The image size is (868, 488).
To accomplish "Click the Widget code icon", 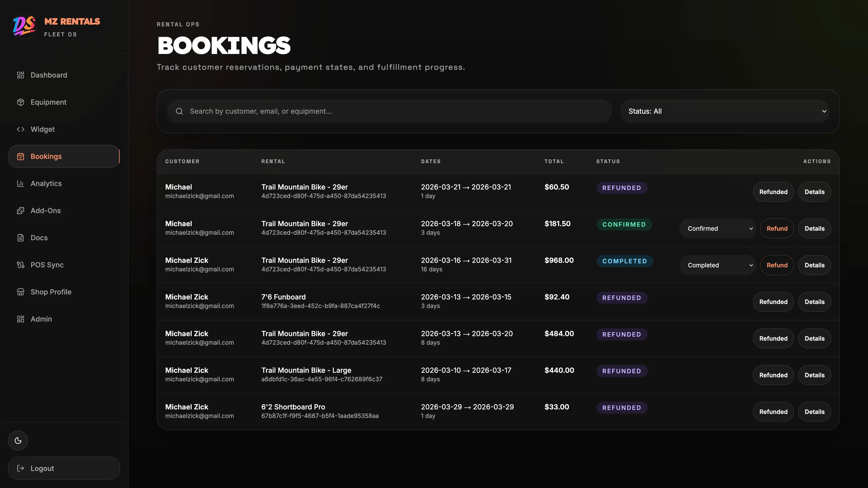I will click(x=21, y=129).
